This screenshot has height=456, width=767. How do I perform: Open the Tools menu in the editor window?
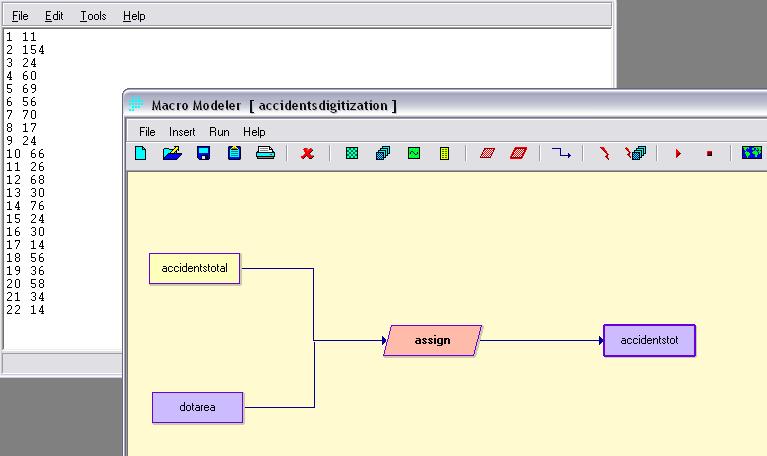click(x=93, y=16)
